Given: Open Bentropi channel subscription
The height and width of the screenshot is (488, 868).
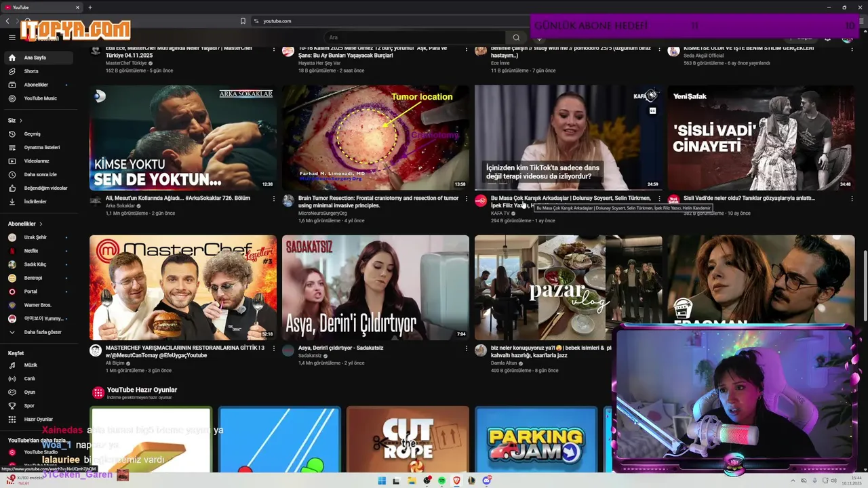Looking at the screenshot, I should [38, 278].
